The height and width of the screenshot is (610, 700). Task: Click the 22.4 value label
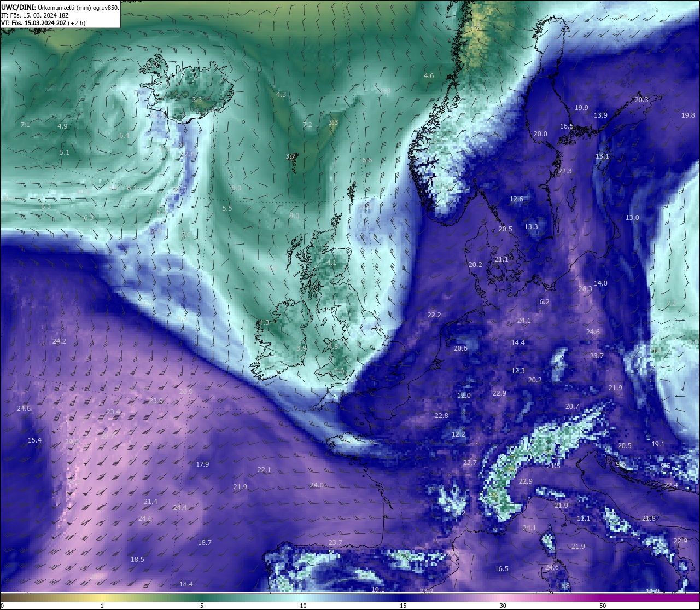pyautogui.click(x=671, y=485)
